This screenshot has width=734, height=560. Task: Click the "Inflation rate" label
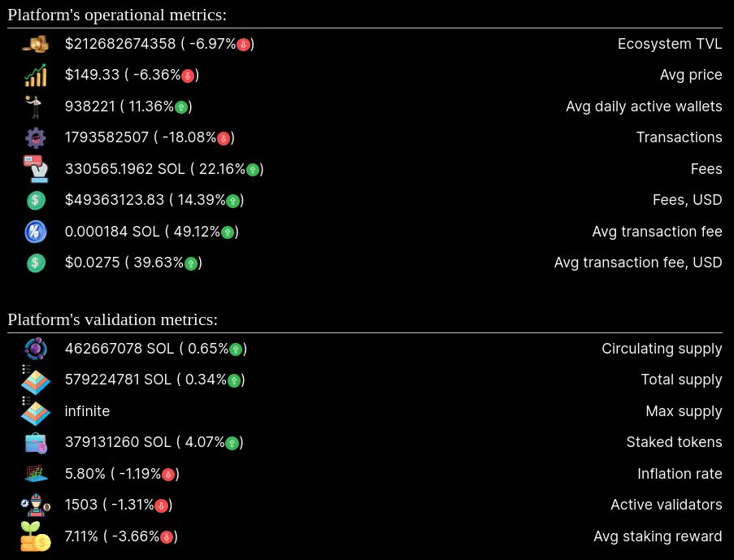pyautogui.click(x=680, y=474)
